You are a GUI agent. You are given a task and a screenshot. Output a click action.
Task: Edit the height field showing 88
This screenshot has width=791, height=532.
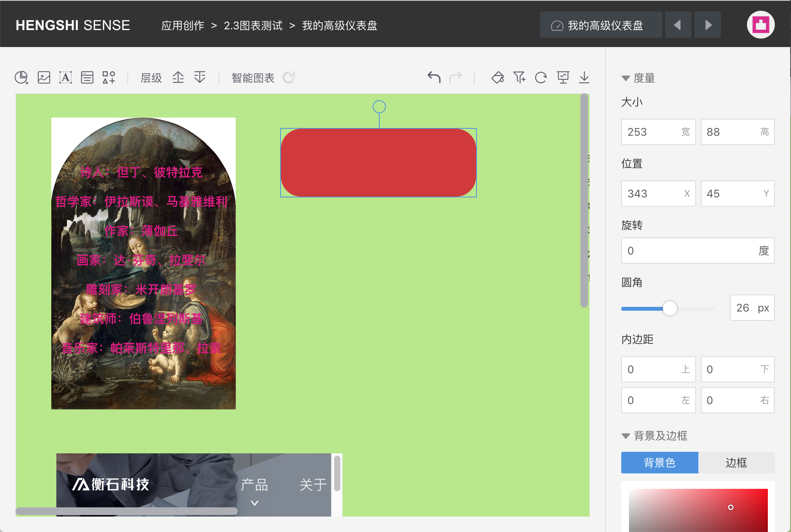pyautogui.click(x=737, y=132)
